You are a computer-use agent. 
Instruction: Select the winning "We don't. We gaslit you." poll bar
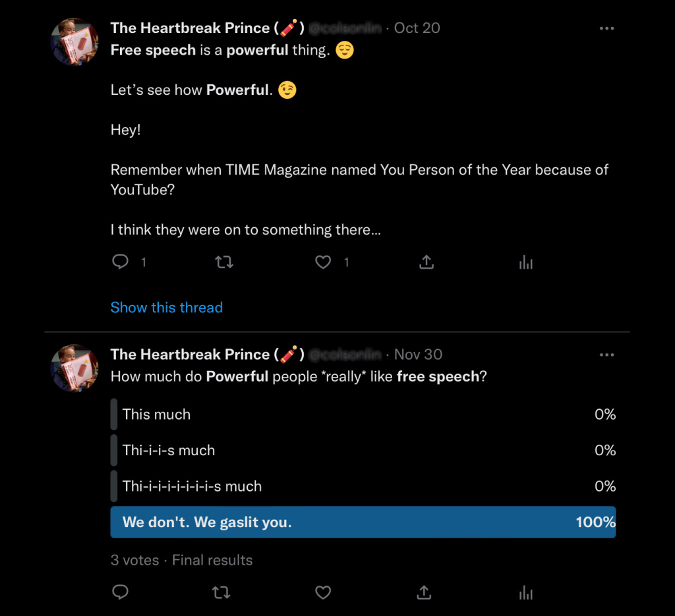[363, 522]
